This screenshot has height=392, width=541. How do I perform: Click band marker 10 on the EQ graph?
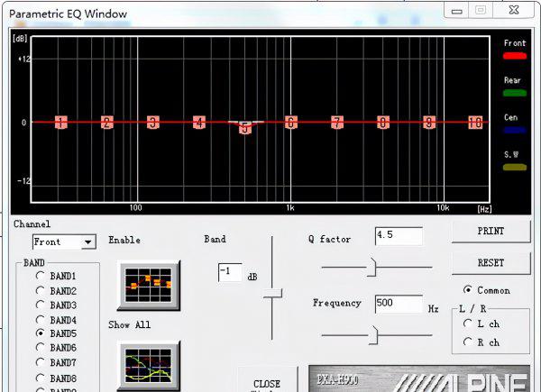(475, 123)
